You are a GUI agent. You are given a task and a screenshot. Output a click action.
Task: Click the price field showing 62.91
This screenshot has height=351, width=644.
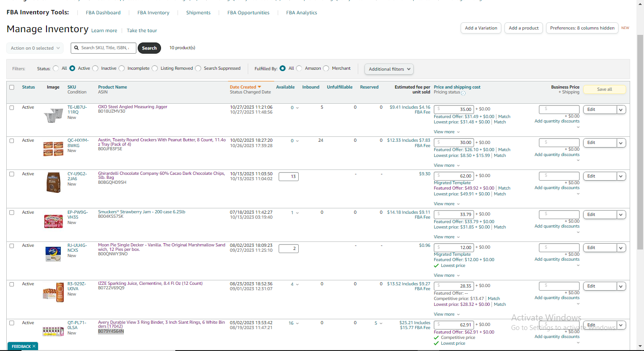(453, 325)
